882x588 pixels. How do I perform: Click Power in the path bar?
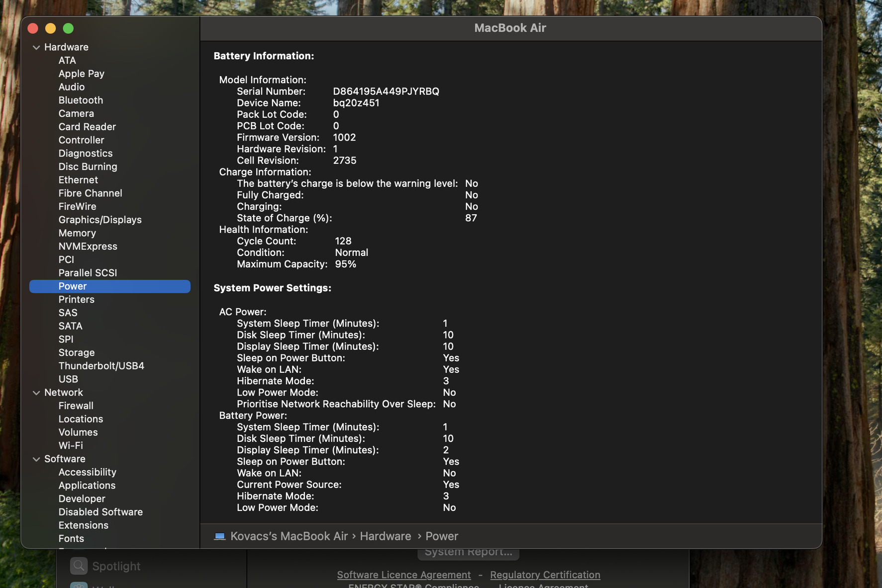click(442, 536)
